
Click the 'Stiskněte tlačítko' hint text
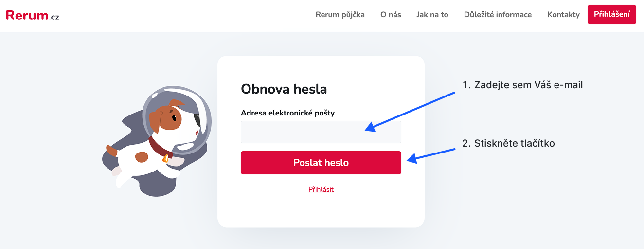pos(508,143)
